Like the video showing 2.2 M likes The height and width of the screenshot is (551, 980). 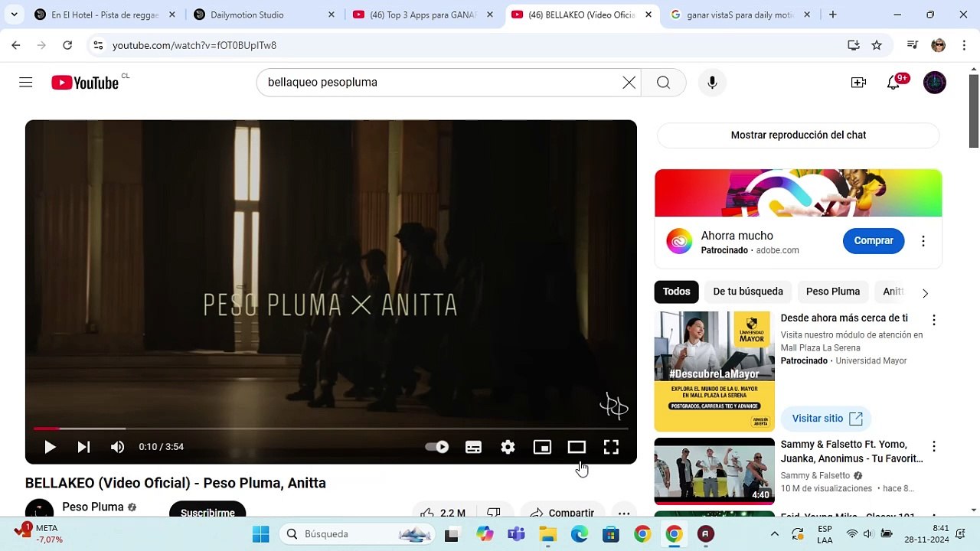pos(444,511)
